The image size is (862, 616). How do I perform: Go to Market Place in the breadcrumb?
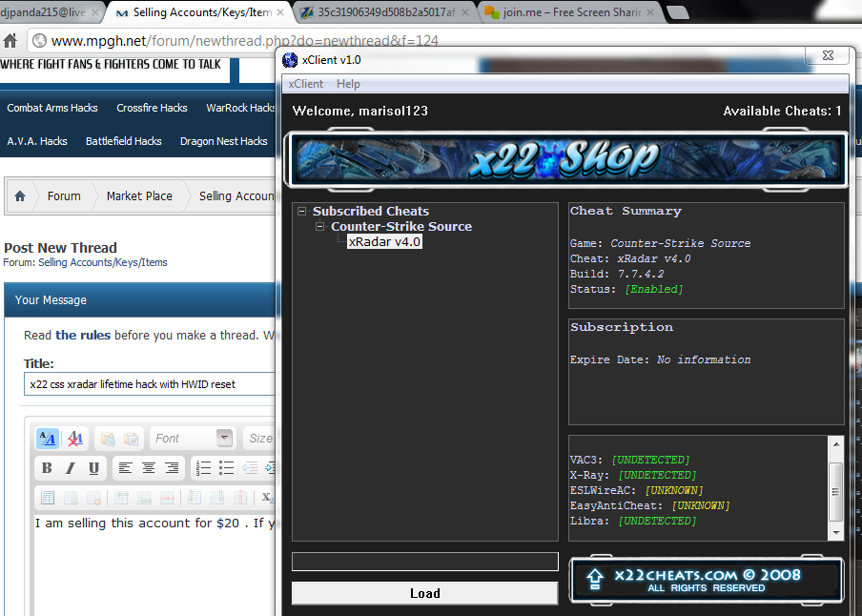[139, 195]
